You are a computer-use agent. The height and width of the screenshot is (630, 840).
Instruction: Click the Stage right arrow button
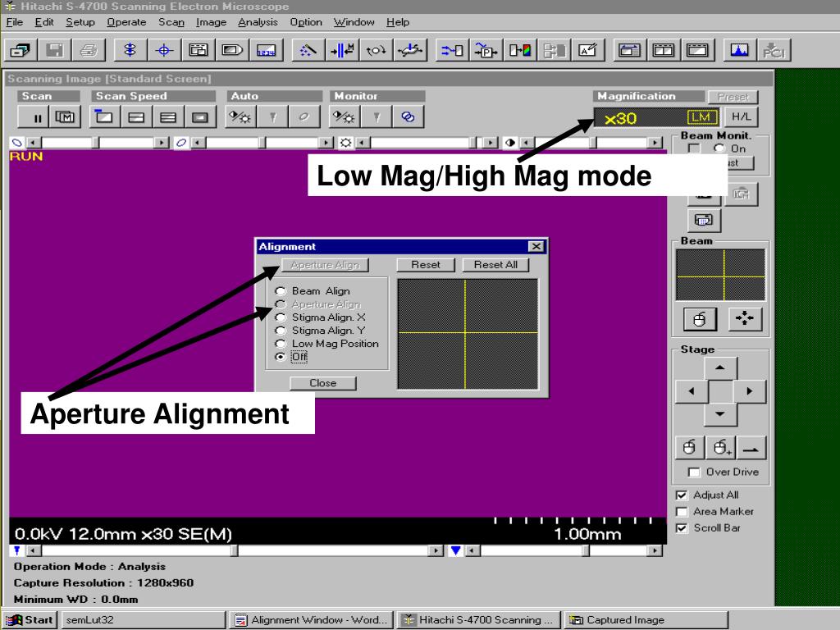click(749, 391)
